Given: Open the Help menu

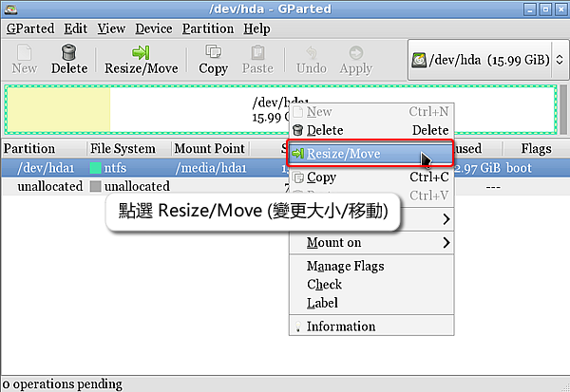Looking at the screenshot, I should (x=256, y=28).
